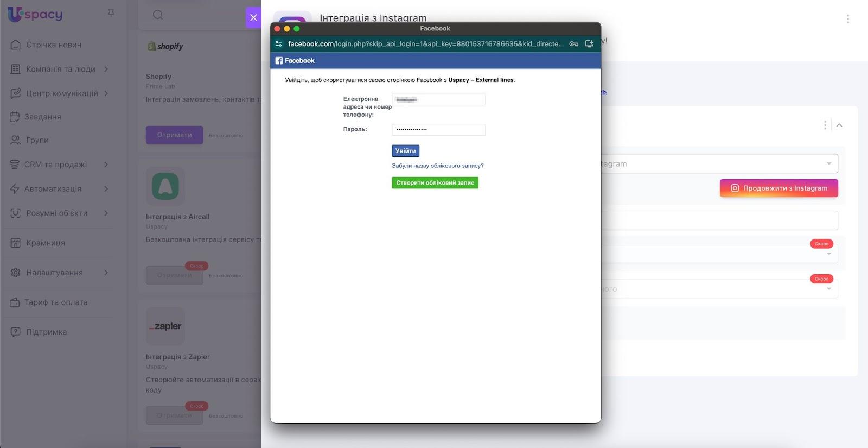This screenshot has height=448, width=868.
Task: Click Інтеграція з Zapier title
Action: coord(177,357)
